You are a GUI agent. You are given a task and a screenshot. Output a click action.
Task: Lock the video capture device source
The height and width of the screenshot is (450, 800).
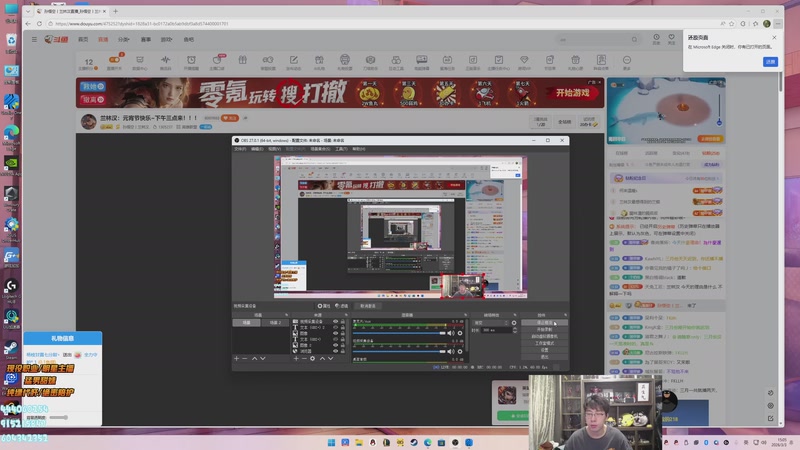tap(342, 321)
